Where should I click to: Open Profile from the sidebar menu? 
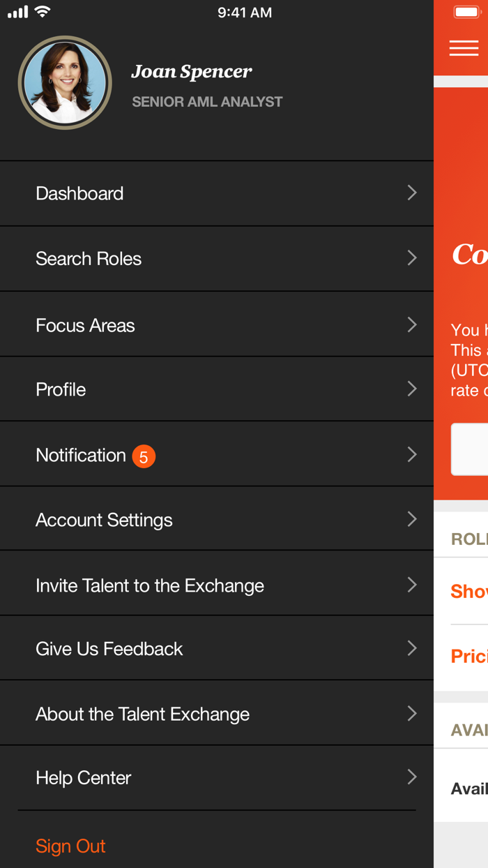click(61, 389)
